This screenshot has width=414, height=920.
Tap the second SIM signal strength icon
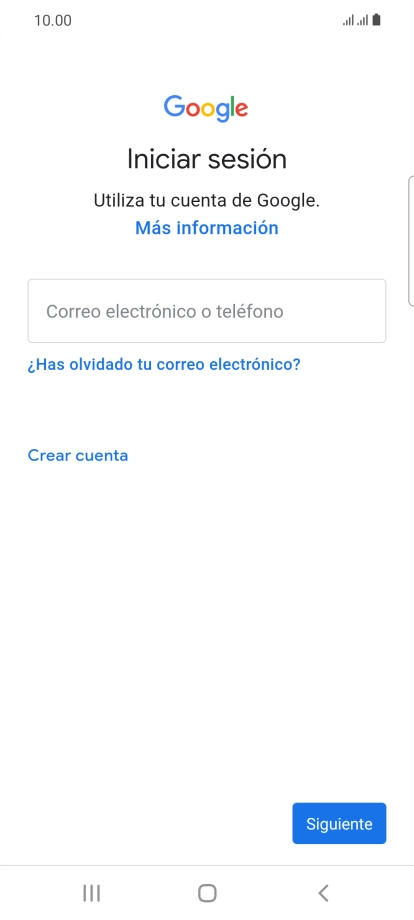point(363,21)
